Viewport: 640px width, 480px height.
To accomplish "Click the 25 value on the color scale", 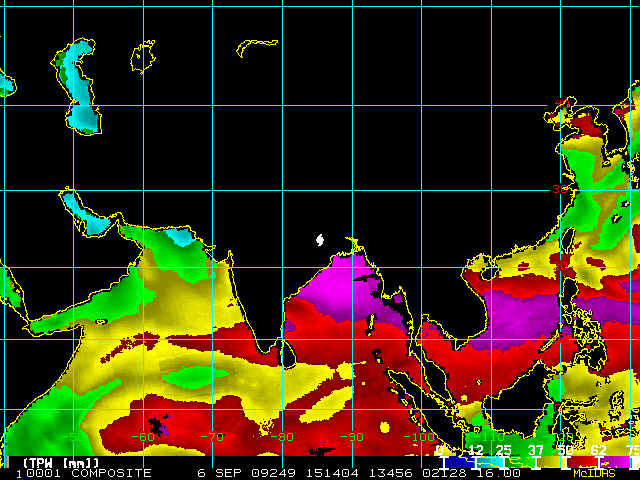I will pos(503,450).
